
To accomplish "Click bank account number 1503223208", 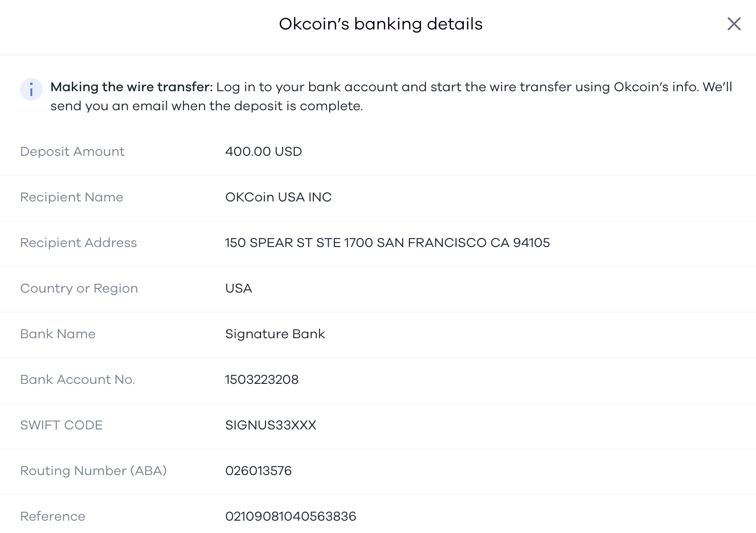I will pos(262,380).
